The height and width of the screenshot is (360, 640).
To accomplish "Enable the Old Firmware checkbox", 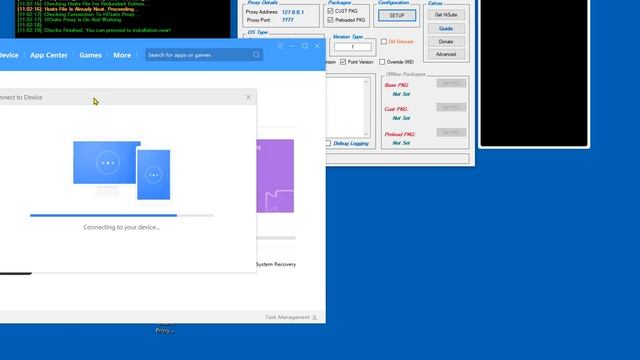I will coord(384,42).
